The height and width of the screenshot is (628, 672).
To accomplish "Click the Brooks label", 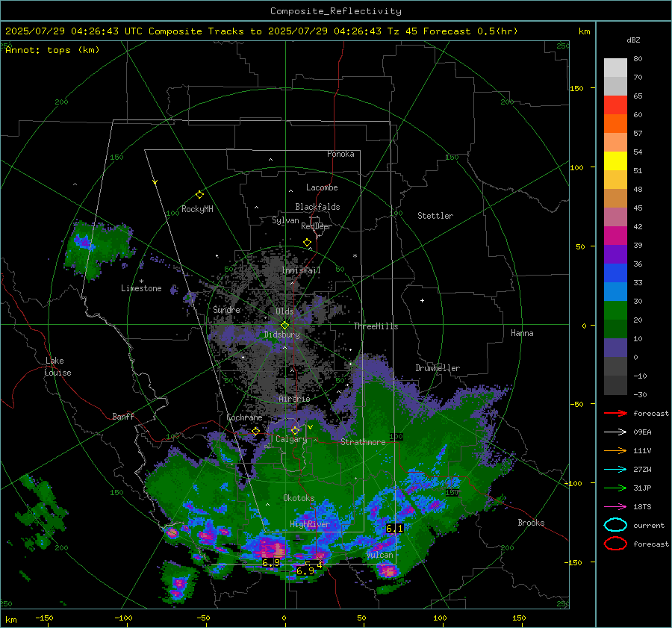I will point(531,523).
